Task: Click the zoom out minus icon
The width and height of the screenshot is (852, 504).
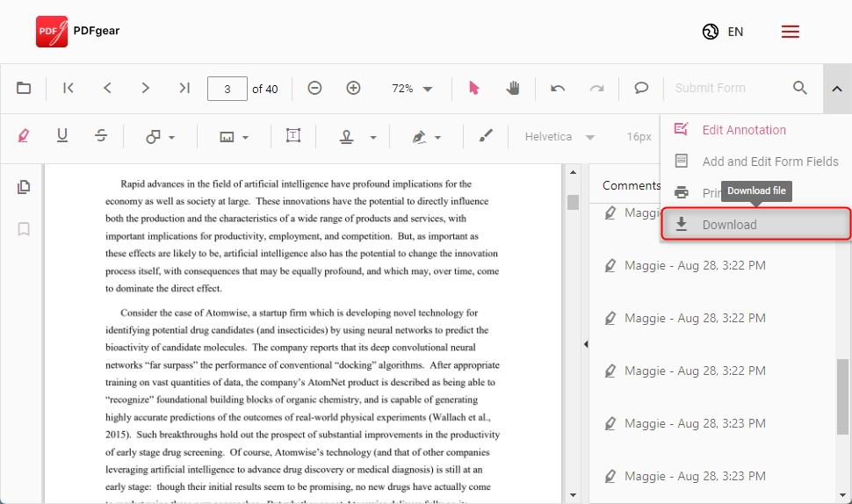Action: pyautogui.click(x=314, y=88)
